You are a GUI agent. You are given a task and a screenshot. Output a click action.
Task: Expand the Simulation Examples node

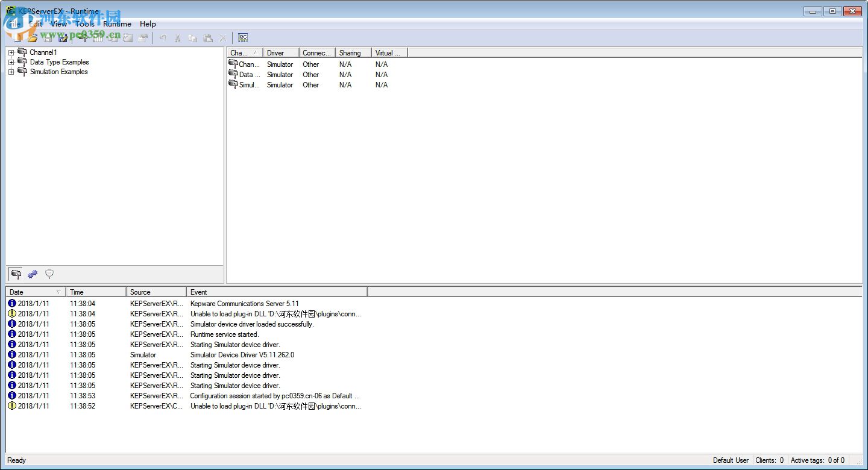(x=11, y=72)
